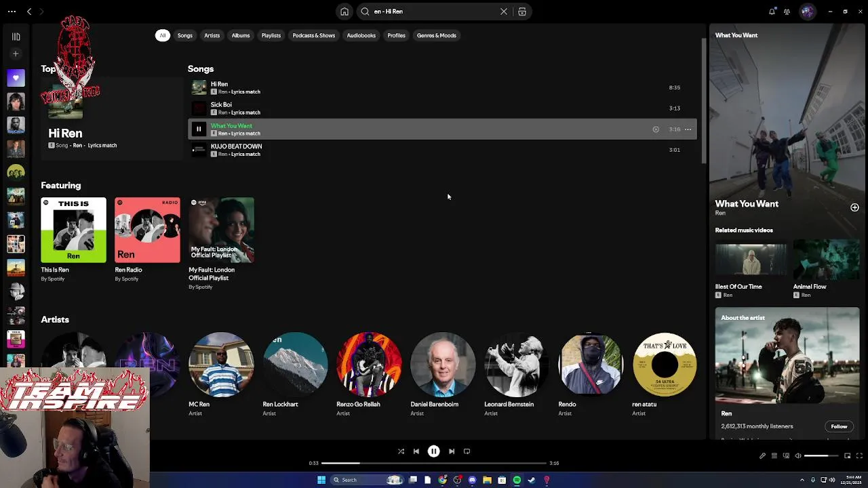Viewport: 868px width, 488px height.
Task: Filter results by Songs
Action: click(x=185, y=35)
